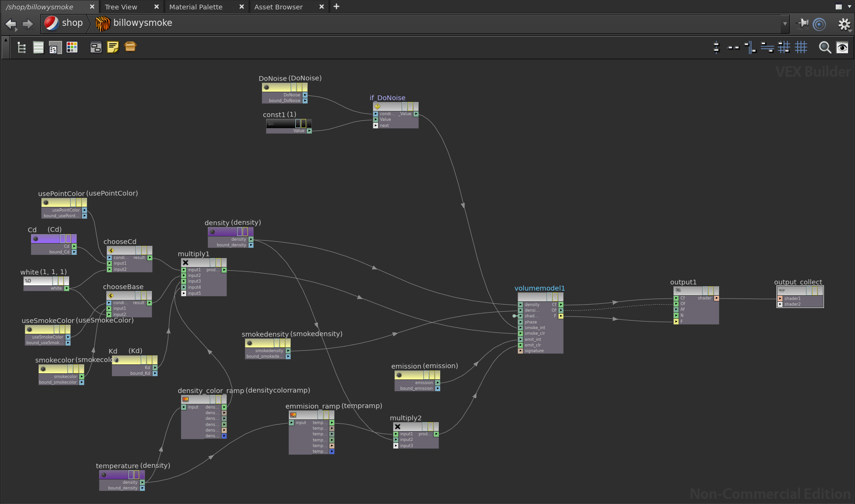Switch to the Asset Browser tab
Screen dimensions: 855x504
pyautogui.click(x=278, y=7)
